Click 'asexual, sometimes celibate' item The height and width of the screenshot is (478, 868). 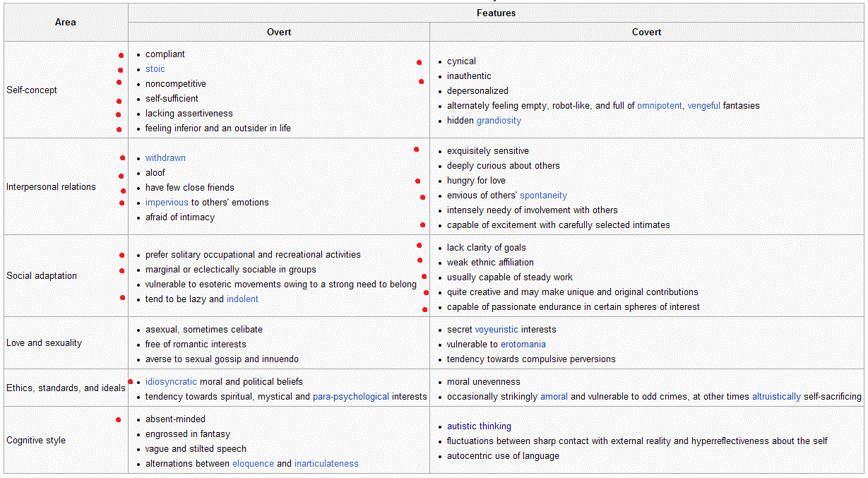204,330
